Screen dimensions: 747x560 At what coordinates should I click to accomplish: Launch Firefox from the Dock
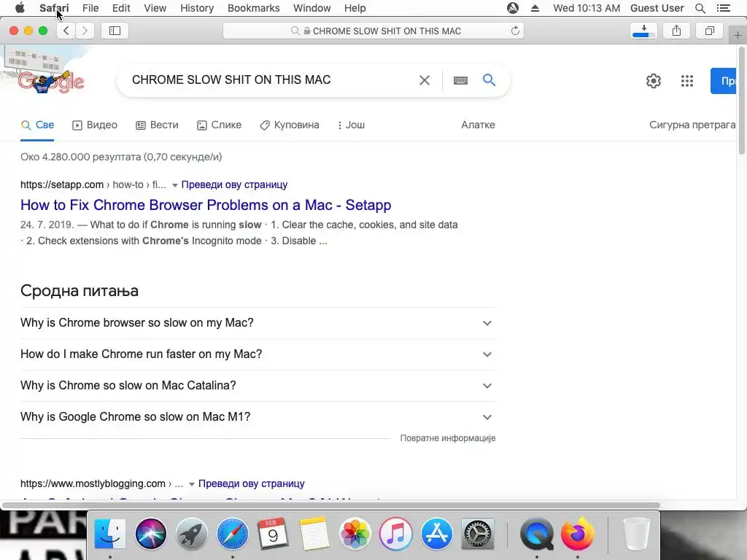tap(578, 534)
